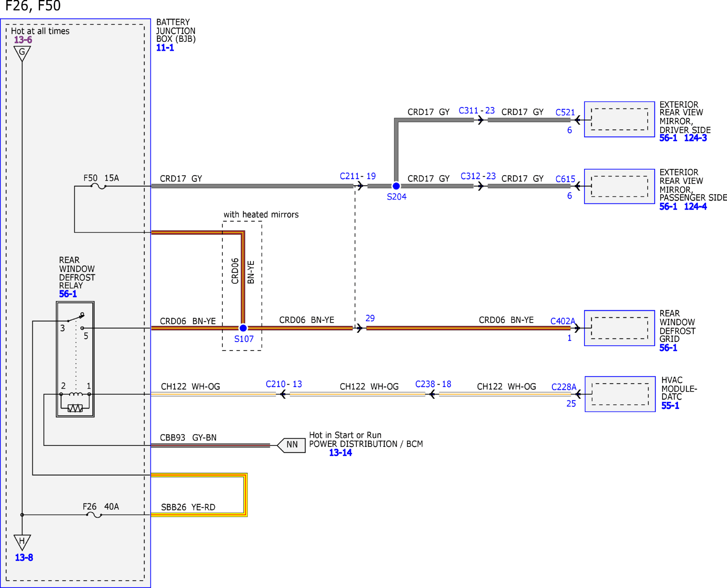727x588 pixels.
Task: Select the F26, F50 page title
Action: tap(33, 6)
